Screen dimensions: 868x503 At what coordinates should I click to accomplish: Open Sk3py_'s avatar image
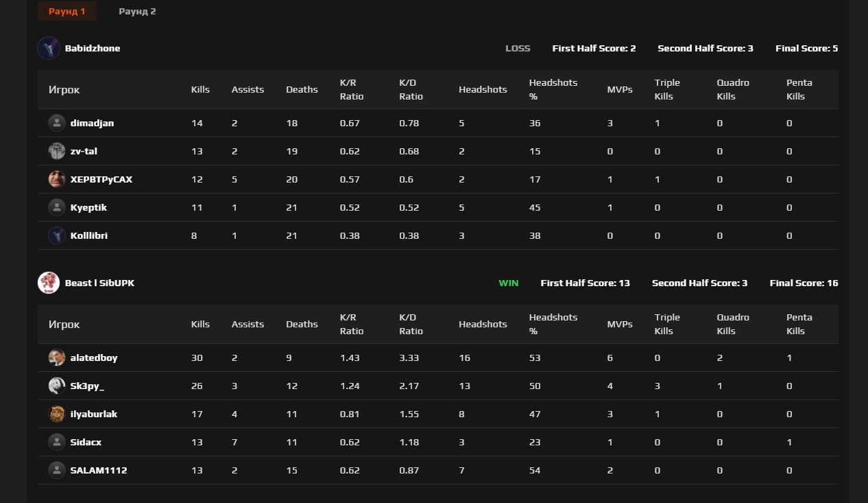[x=57, y=386]
